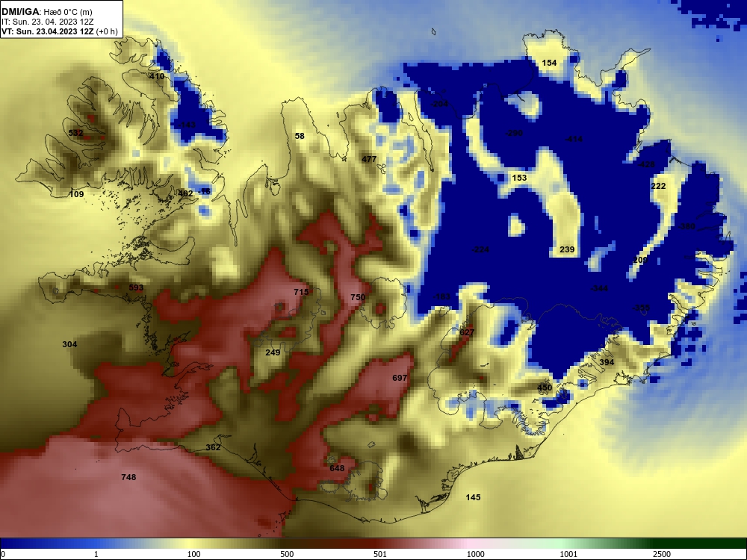Click the 532 height label
747x560 pixels.
(75, 133)
